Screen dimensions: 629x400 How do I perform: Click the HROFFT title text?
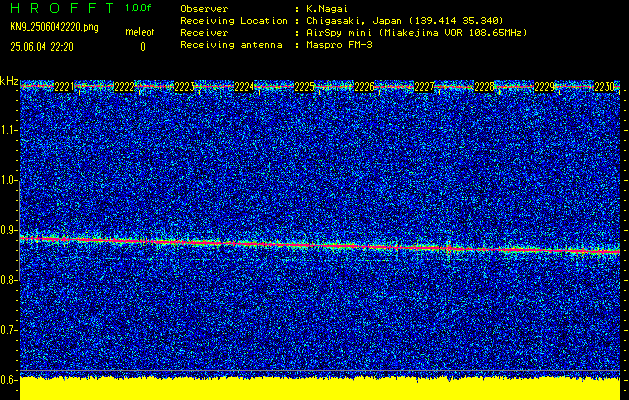point(63,8)
